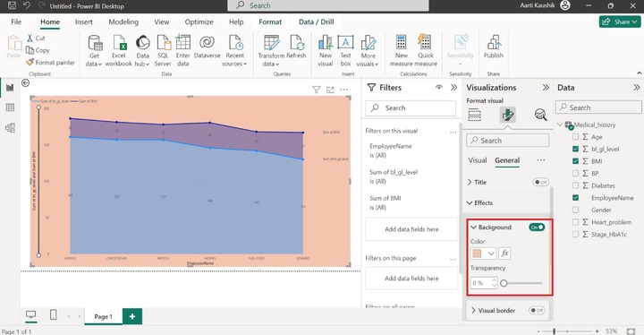
Task: Select mobile layout icon at bottom
Action: point(54,315)
